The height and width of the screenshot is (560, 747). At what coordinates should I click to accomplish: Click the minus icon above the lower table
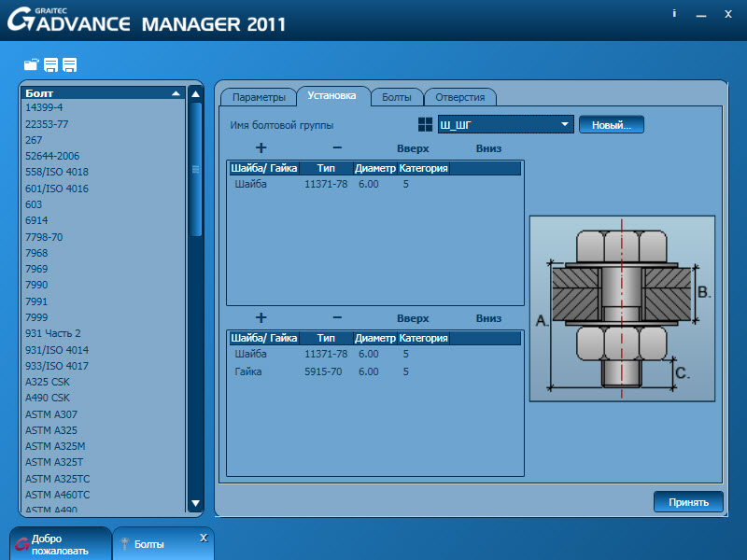(337, 317)
